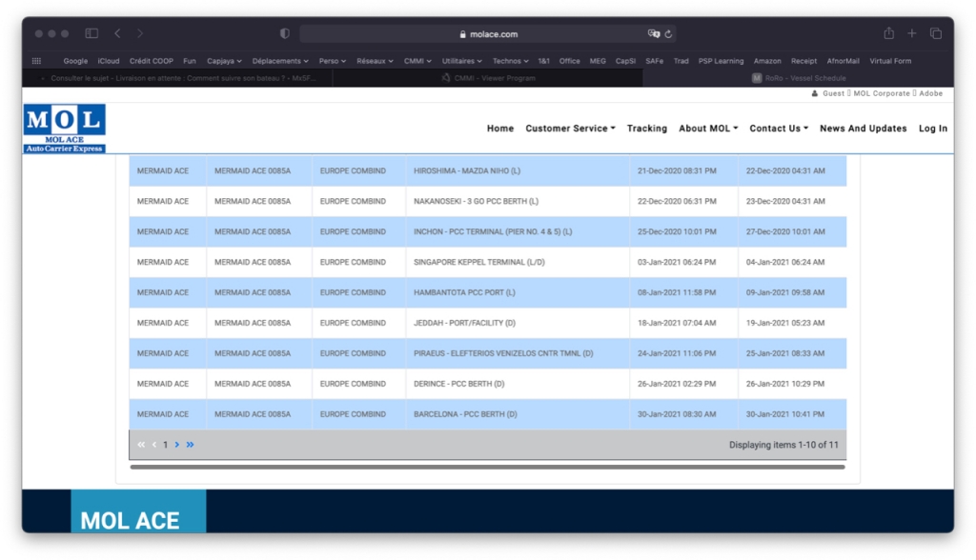Open the PSP Learning bookmark
Image resolution: width=976 pixels, height=560 pixels.
721,61
